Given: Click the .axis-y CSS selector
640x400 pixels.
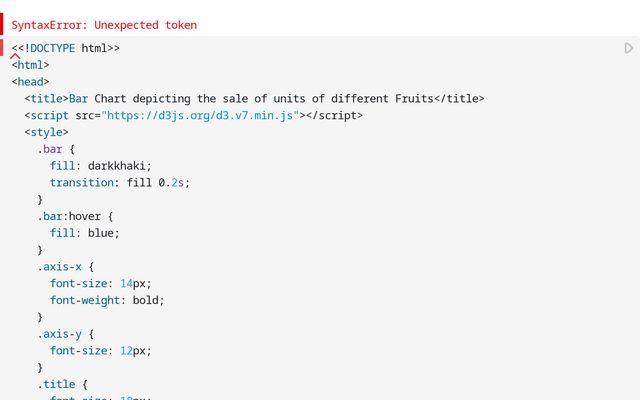Looking at the screenshot, I should tap(62, 334).
